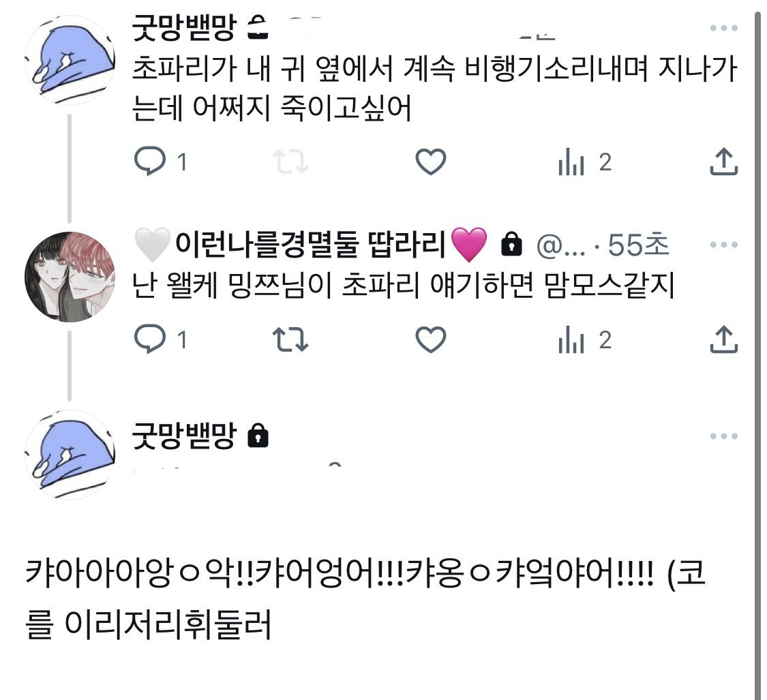Screen dimensions: 767x700
Task: Open 굿망밷망 name on the last tweet
Action: [x=184, y=434]
